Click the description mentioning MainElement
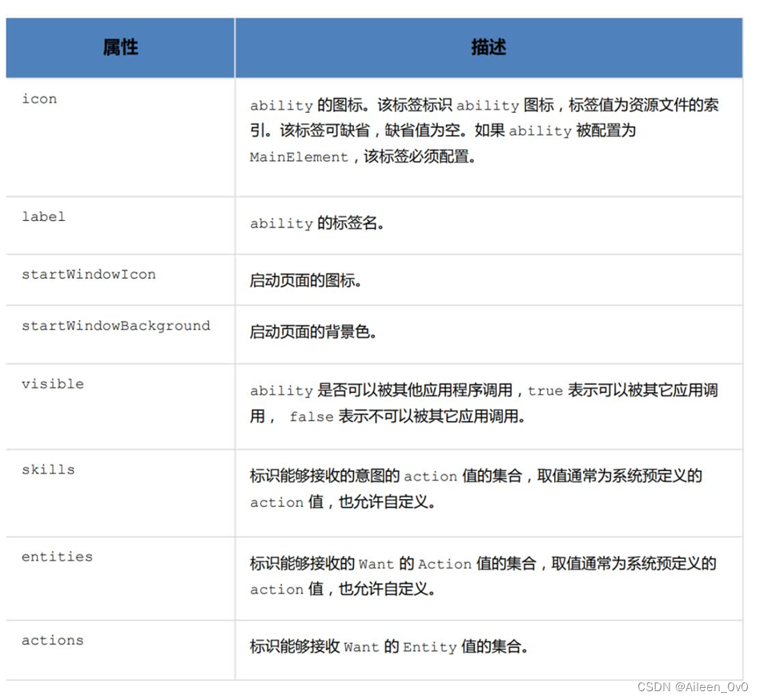Viewport: 760px width, 700px height. click(484, 131)
